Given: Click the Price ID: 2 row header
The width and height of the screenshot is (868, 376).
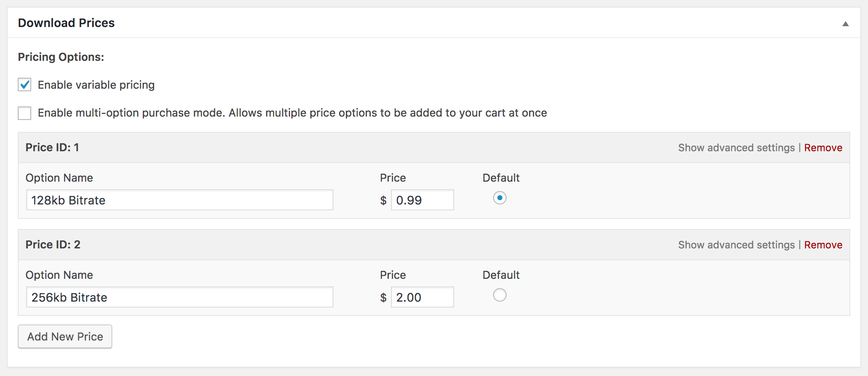Looking at the screenshot, I should [x=434, y=245].
